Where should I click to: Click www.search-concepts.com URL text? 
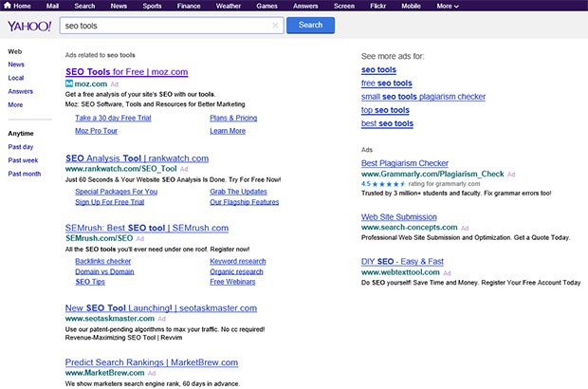(409, 228)
